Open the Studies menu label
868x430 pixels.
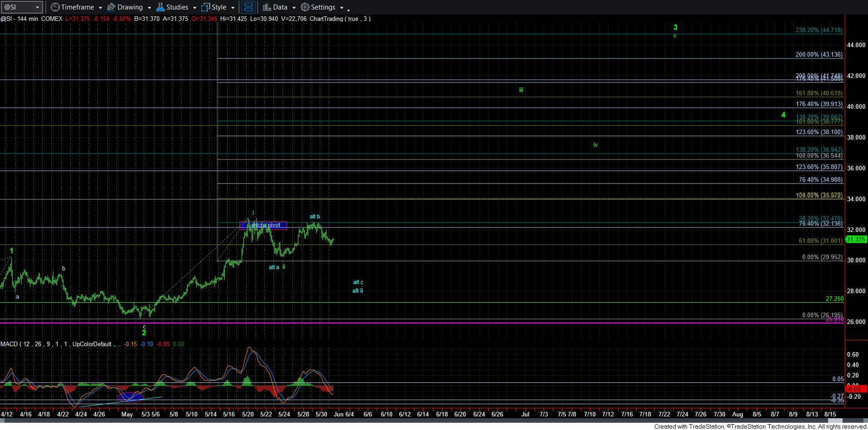pyautogui.click(x=177, y=7)
